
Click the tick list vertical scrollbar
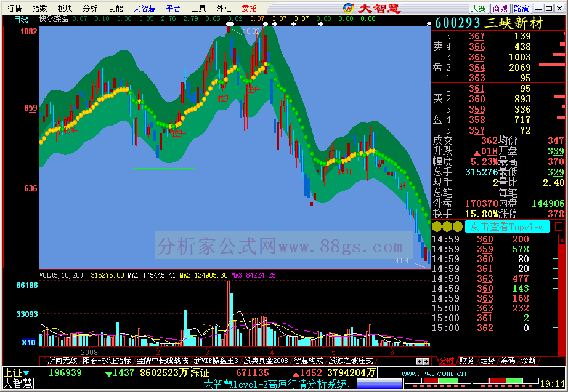562,294
